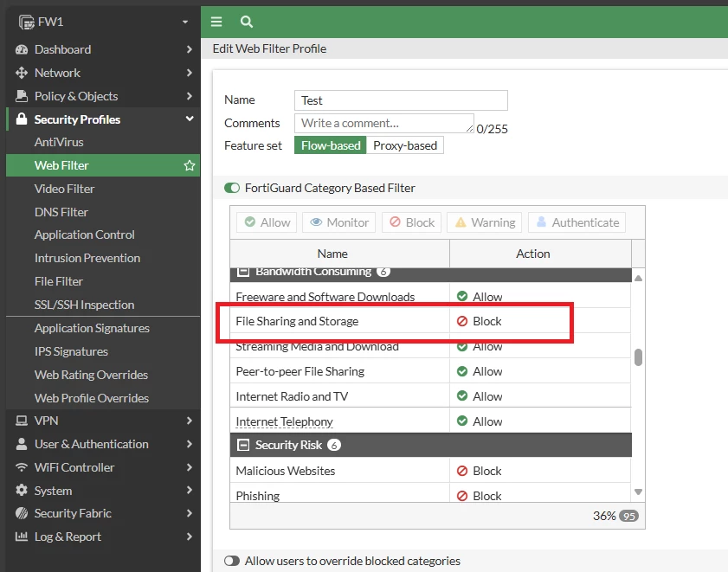
Task: Set selected category to Monitor
Action: coord(339,222)
